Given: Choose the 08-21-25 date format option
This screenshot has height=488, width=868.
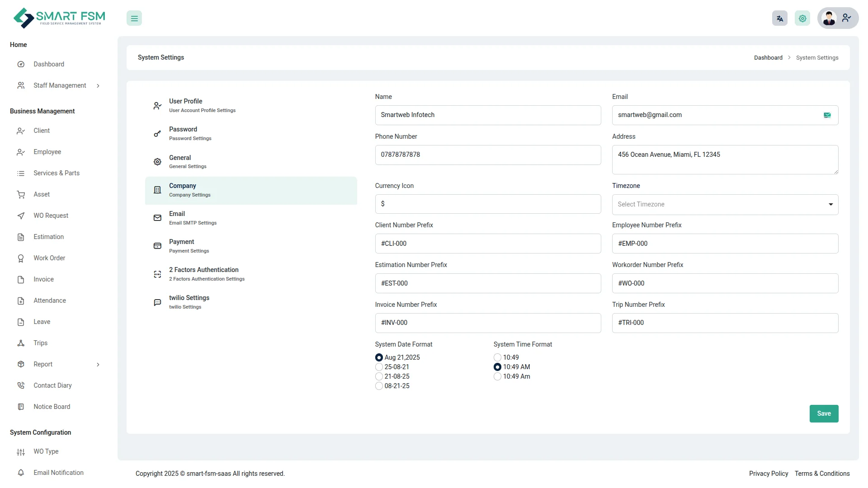Looking at the screenshot, I should (x=379, y=386).
